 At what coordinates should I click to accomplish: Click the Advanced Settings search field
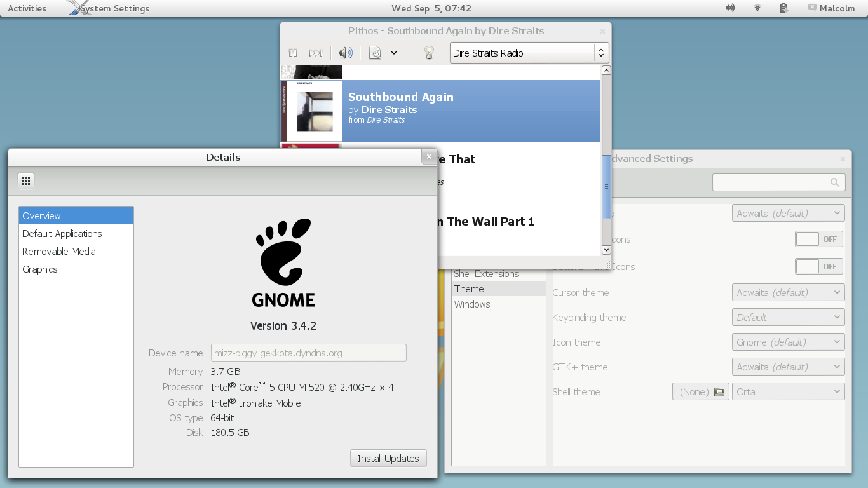779,182
